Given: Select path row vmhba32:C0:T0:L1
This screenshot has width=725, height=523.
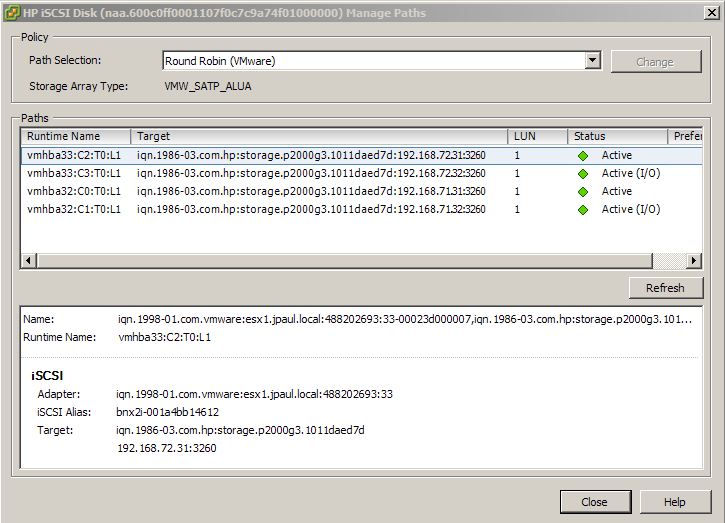Looking at the screenshot, I should 362,191.
